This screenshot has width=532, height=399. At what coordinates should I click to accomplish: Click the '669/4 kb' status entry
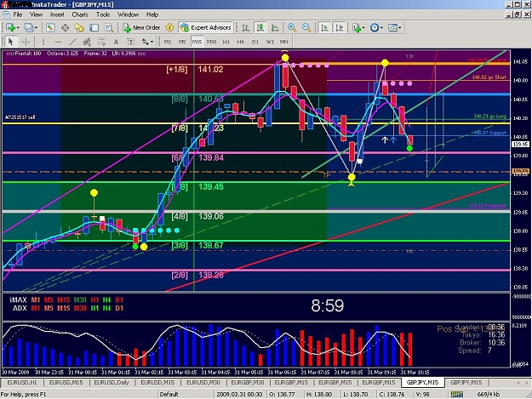point(488,394)
